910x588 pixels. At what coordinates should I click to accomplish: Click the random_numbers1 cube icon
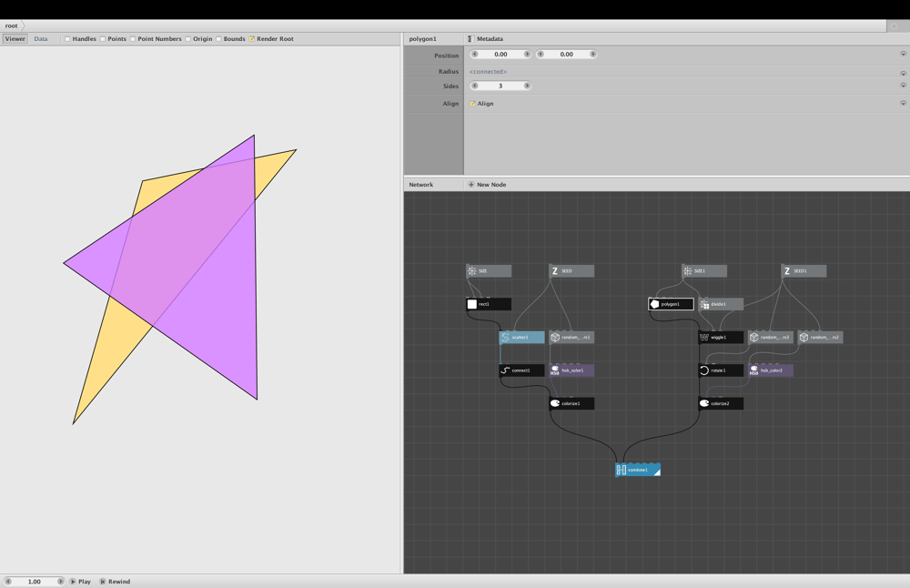555,338
